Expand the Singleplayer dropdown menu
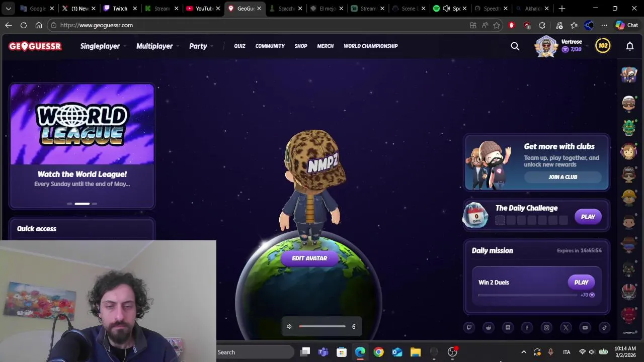Image resolution: width=644 pixels, height=362 pixels. (102, 46)
